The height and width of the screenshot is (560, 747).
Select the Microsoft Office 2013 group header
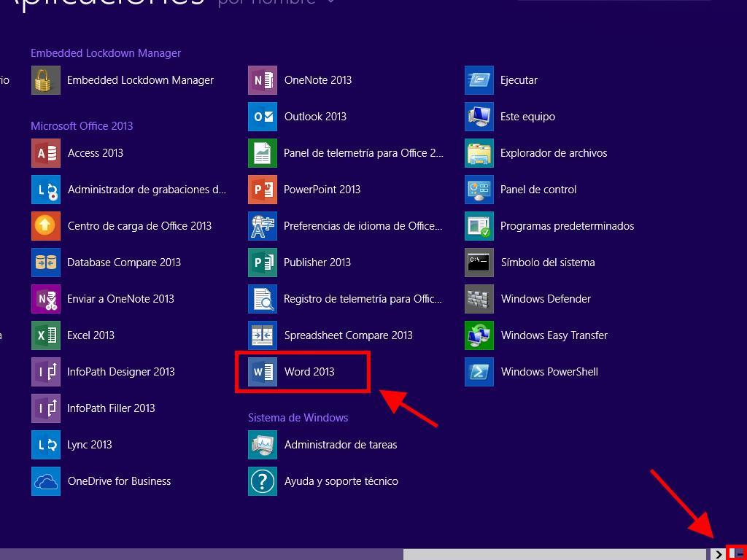click(82, 126)
